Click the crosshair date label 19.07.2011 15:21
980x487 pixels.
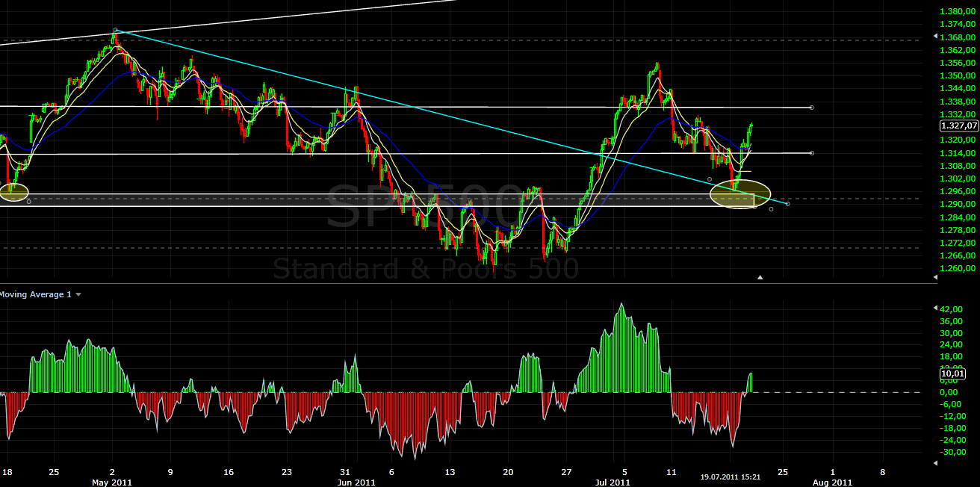[x=730, y=476]
